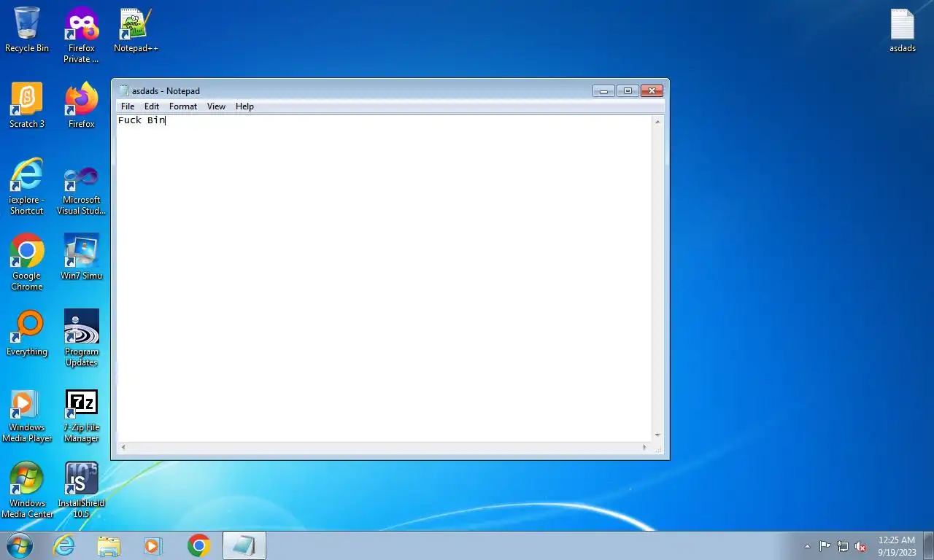Select the Everything search desktop icon

coord(27,333)
